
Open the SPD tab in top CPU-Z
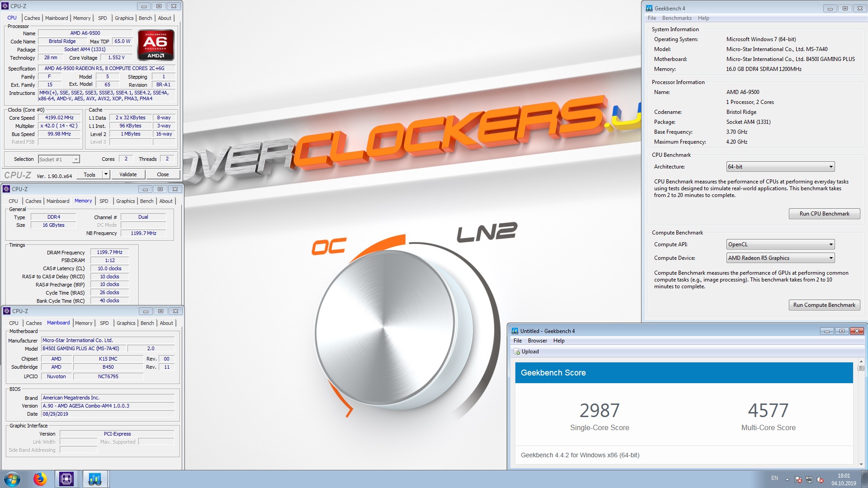click(x=103, y=18)
